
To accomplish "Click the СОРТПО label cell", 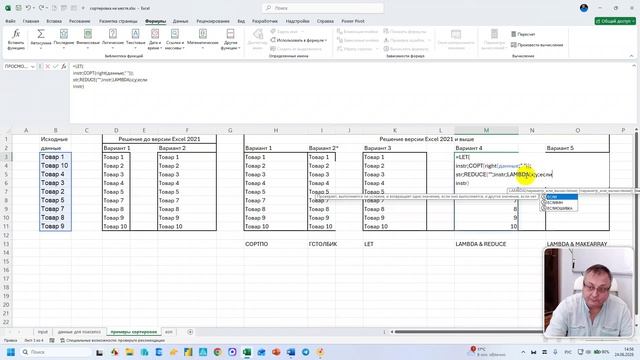I will click(276, 244).
